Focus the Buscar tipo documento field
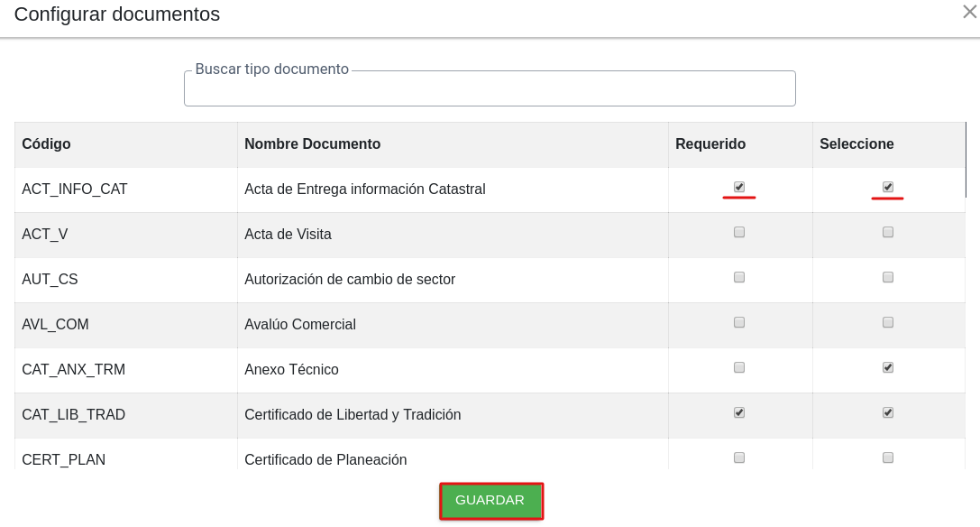Image resolution: width=980 pixels, height=527 pixels. [490, 88]
